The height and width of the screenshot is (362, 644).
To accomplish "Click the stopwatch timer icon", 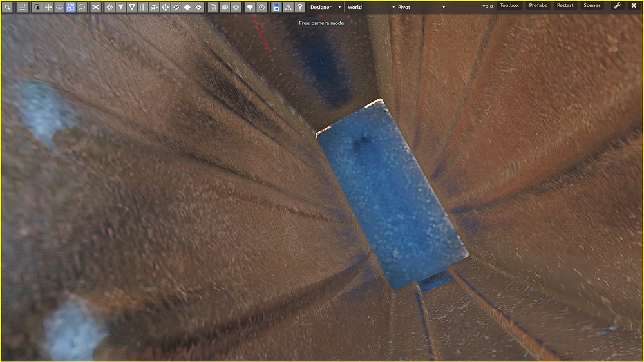I will 261,7.
